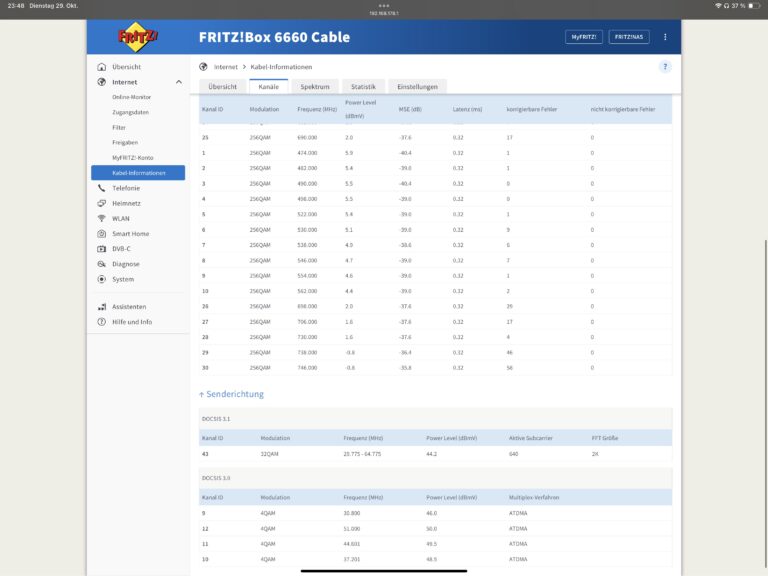Click the help question mark icon
Viewport: 768px width, 576px height.
(x=665, y=66)
